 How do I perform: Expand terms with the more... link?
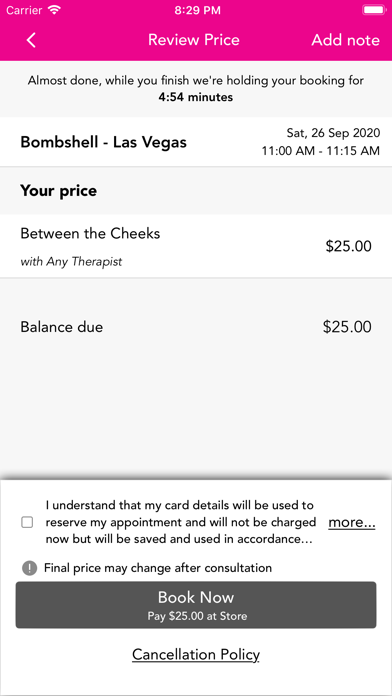[x=352, y=523]
